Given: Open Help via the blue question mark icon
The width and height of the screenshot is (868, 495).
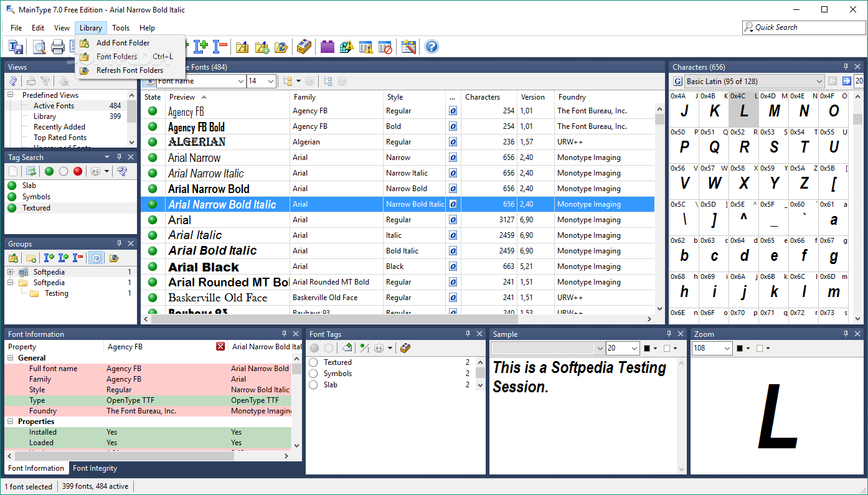Looking at the screenshot, I should coord(432,47).
